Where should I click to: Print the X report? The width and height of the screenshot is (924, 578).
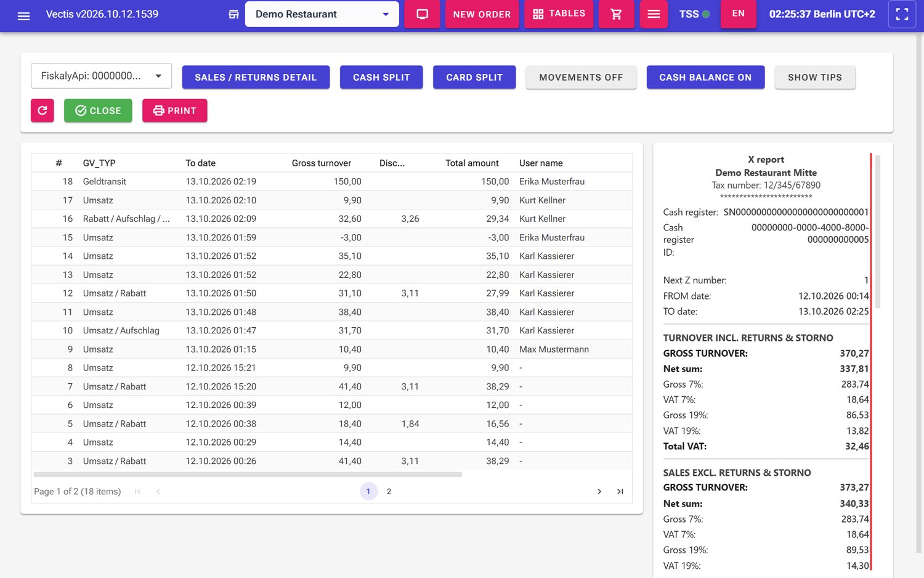tap(174, 110)
